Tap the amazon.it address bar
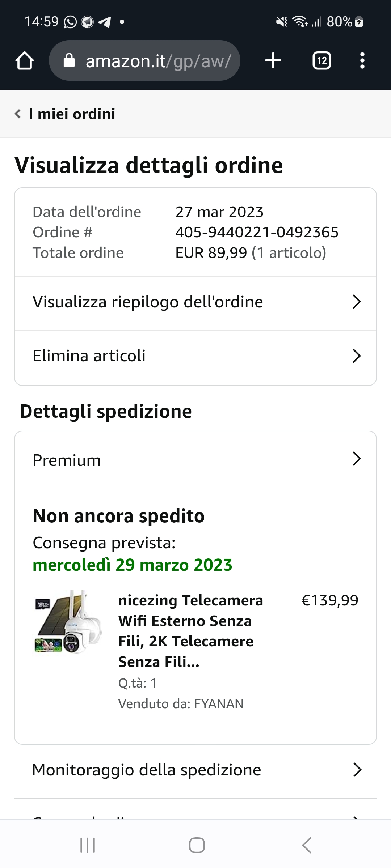This screenshot has height=868, width=391. tap(158, 61)
